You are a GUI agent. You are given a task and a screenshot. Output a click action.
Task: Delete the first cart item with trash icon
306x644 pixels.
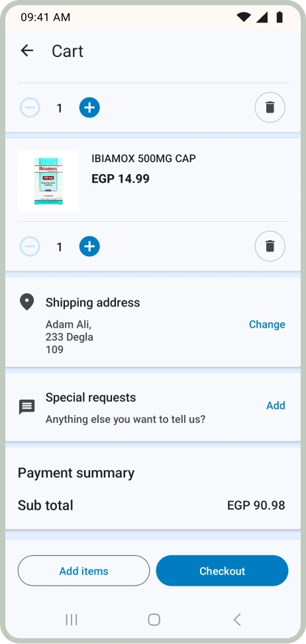[270, 108]
